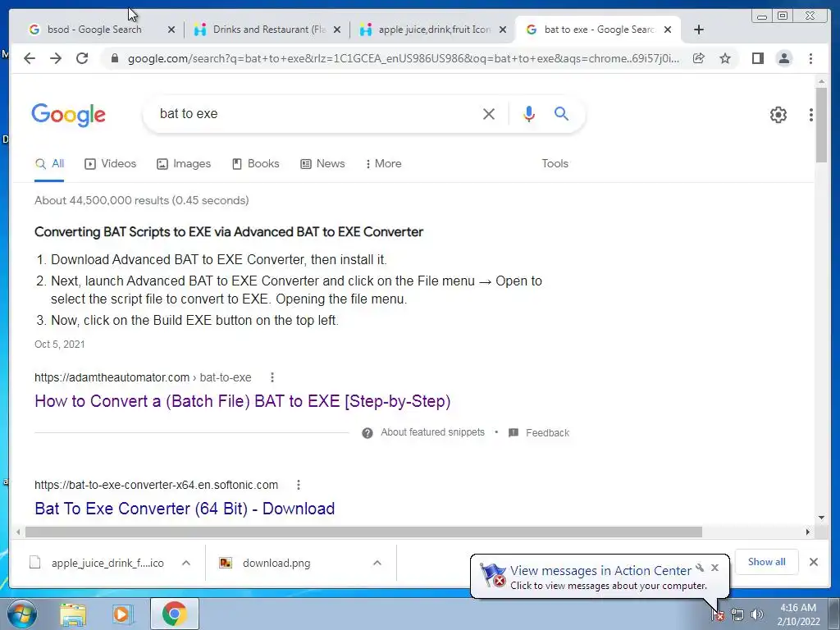The width and height of the screenshot is (840, 630).
Task: Click the network tray icon
Action: [737, 615]
